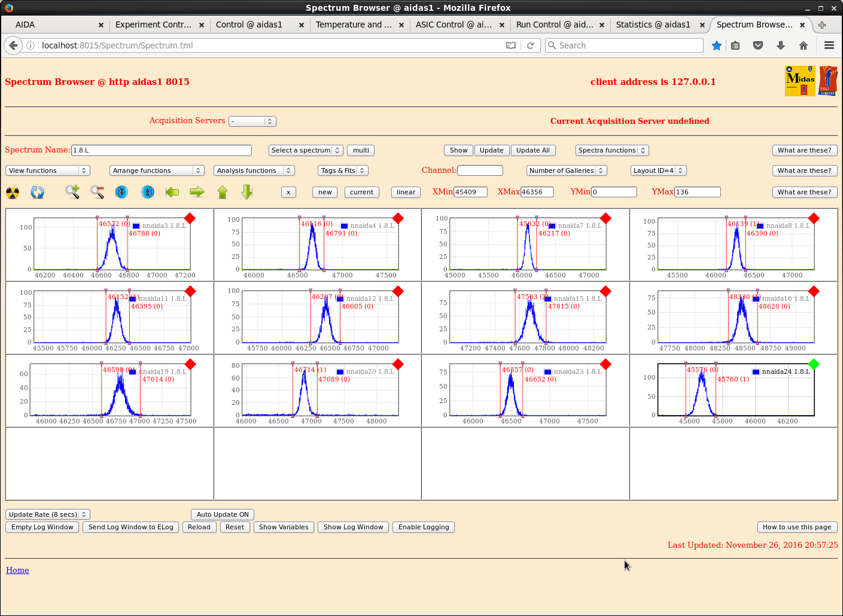
Task: Follow the Home link
Action: point(17,570)
